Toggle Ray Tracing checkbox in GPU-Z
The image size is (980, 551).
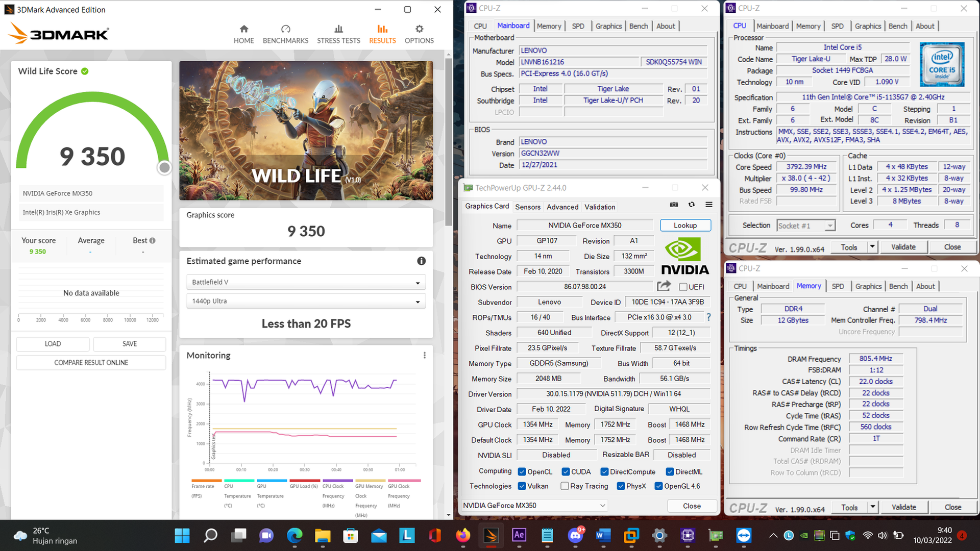tap(565, 486)
